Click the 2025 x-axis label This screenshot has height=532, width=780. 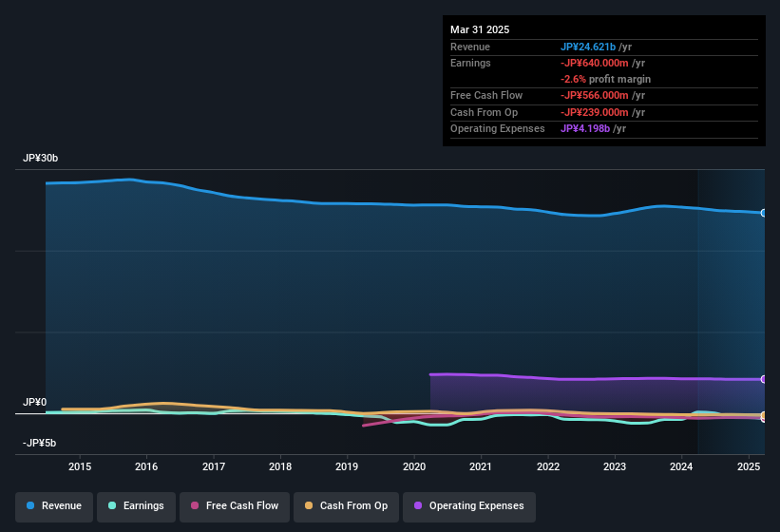pyautogui.click(x=749, y=466)
